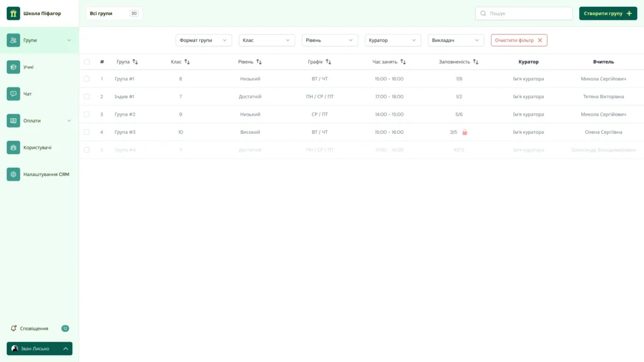Go to Користувачі in sidebar

pos(40,147)
